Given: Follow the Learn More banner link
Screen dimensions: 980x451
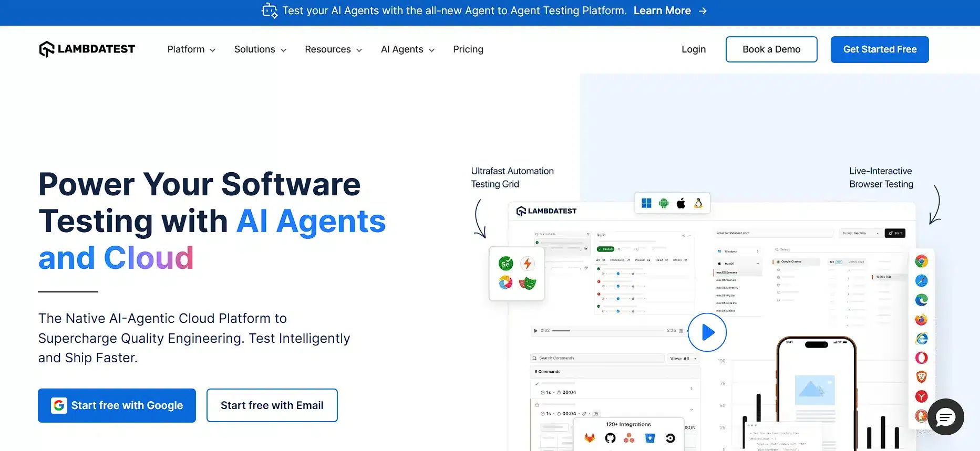Looking at the screenshot, I should point(662,11).
